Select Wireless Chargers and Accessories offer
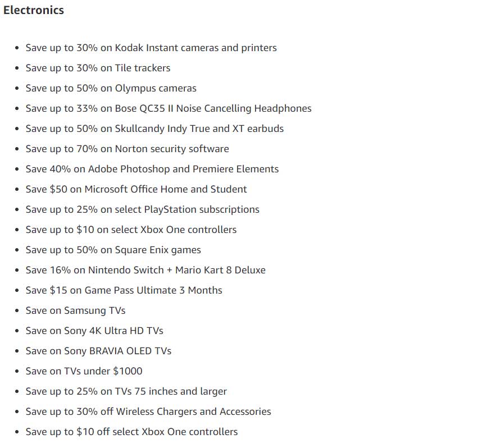478x448 pixels. (x=148, y=412)
